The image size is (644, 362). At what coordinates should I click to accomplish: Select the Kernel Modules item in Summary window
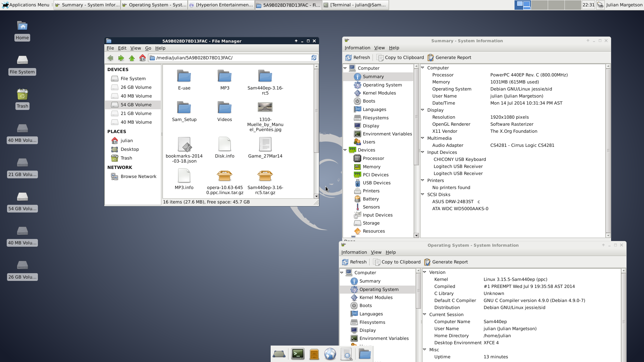(379, 93)
